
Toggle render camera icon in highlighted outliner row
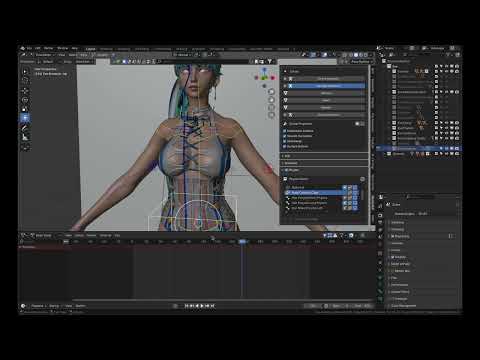457,148
